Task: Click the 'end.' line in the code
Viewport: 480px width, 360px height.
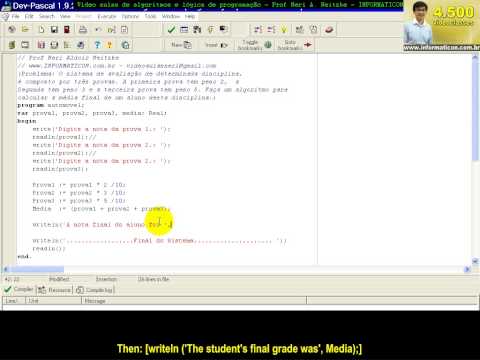Action: click(x=24, y=257)
